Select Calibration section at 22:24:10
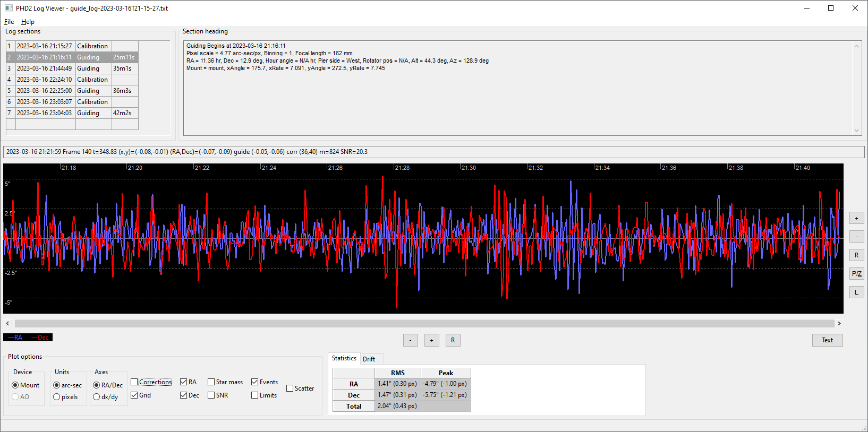The width and height of the screenshot is (868, 432). [x=72, y=80]
